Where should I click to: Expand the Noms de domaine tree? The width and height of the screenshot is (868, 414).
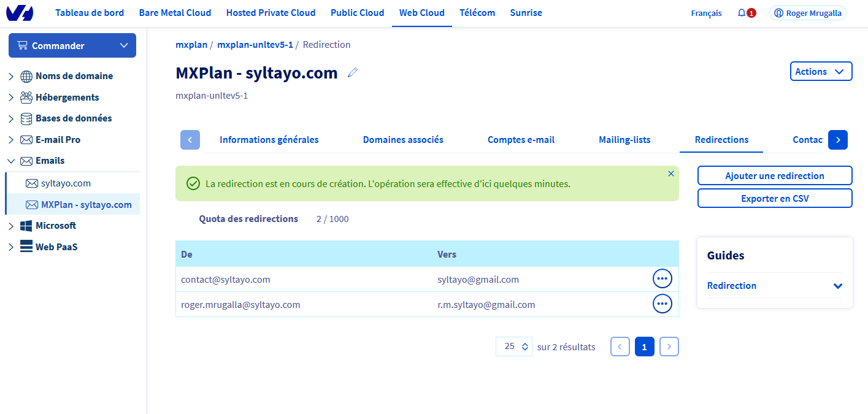(x=11, y=77)
